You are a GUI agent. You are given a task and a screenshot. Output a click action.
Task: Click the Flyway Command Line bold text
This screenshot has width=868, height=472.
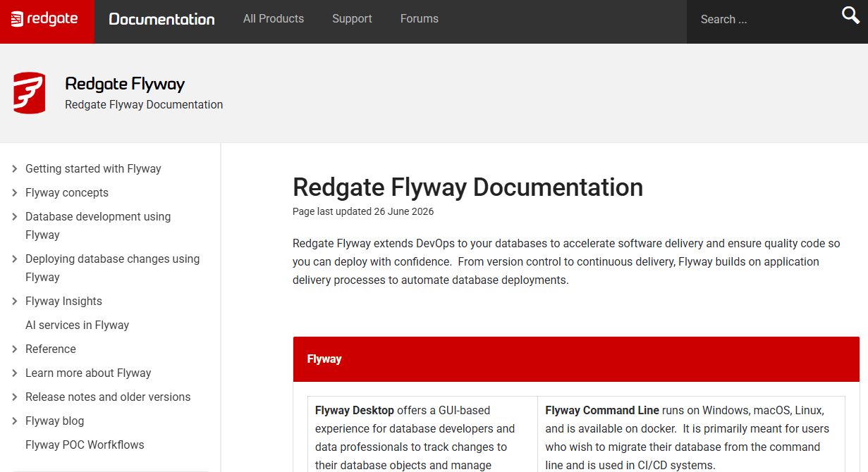pos(602,410)
